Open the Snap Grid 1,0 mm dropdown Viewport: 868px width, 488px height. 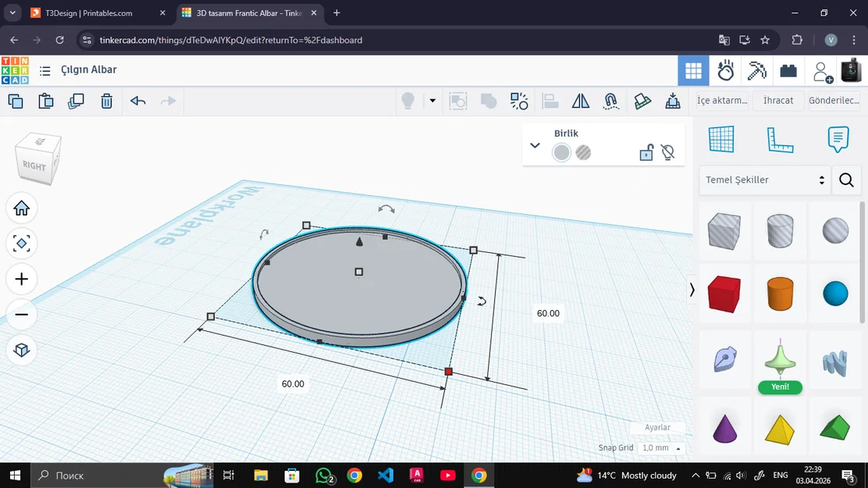point(660,447)
